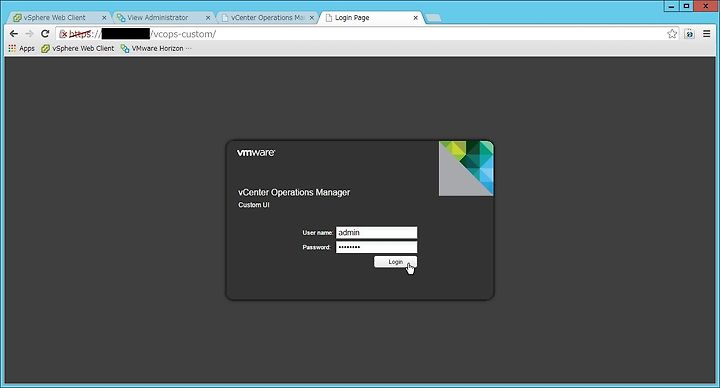Screen dimensions: 720x388
Task: Click the 'User name:' label
Action: 318,233
